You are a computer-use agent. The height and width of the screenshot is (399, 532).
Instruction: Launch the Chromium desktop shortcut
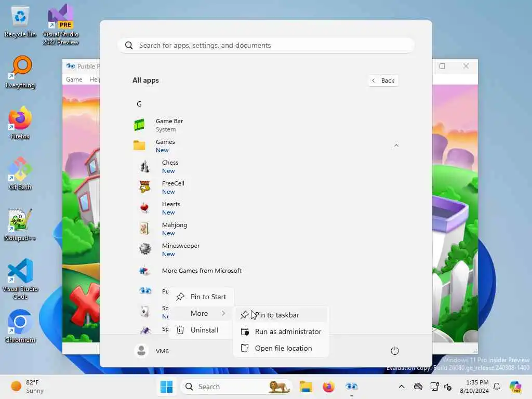20,326
